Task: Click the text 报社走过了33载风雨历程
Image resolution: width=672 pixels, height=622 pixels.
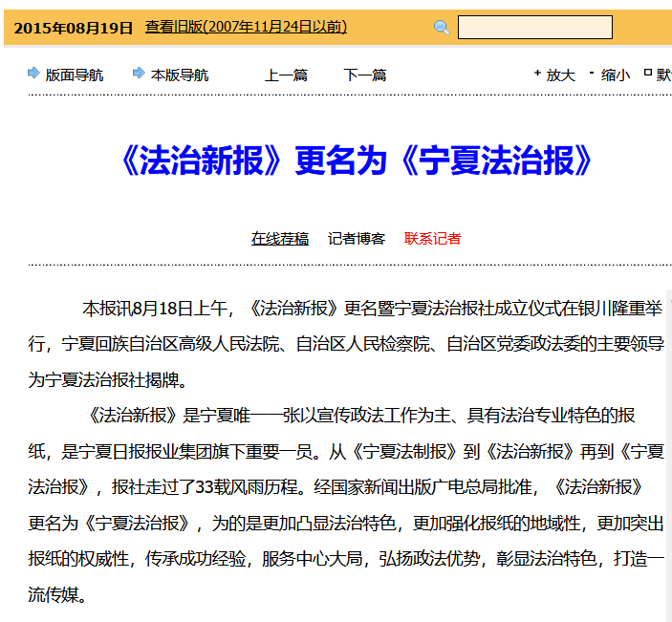Action: pyautogui.click(x=205, y=487)
